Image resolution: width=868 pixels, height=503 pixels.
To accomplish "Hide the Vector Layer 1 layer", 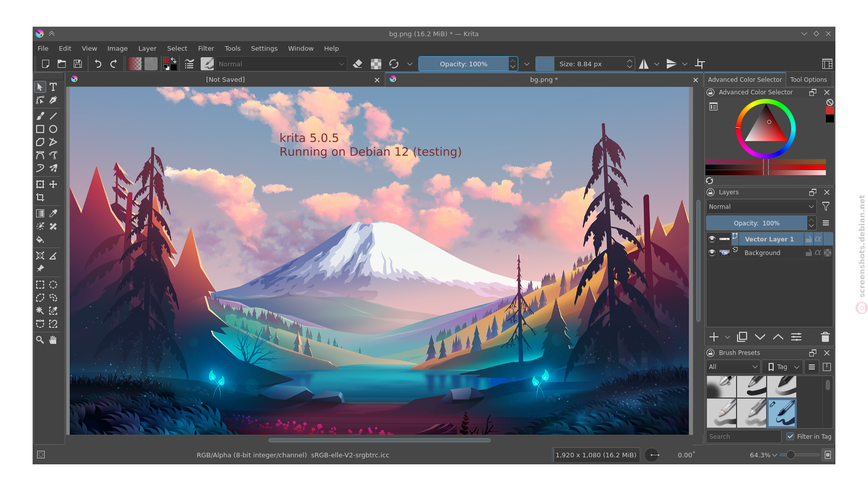I will [x=712, y=239].
